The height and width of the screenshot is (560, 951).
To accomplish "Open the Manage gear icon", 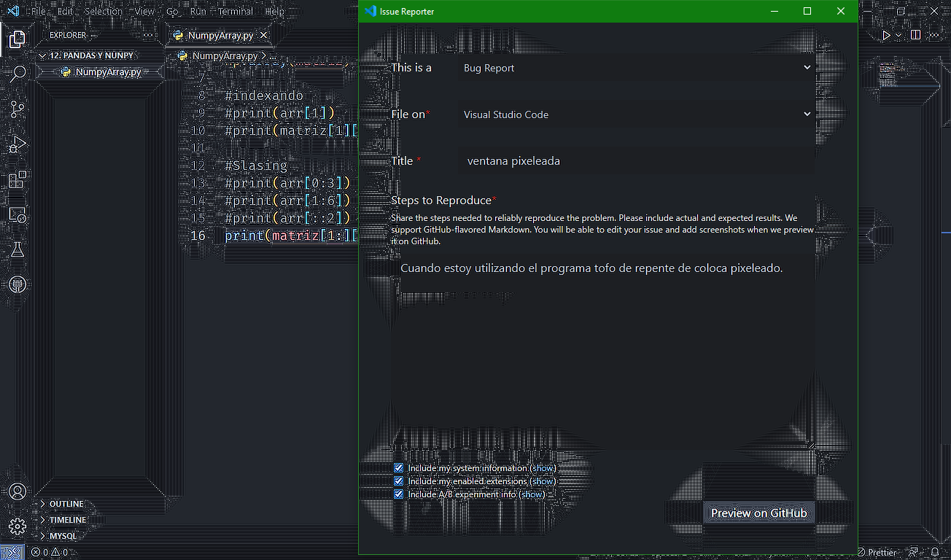I will pyautogui.click(x=16, y=526).
